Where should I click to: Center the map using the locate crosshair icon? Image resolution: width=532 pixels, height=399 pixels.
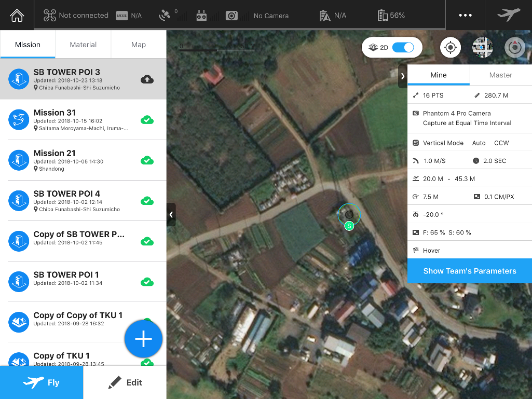click(450, 47)
